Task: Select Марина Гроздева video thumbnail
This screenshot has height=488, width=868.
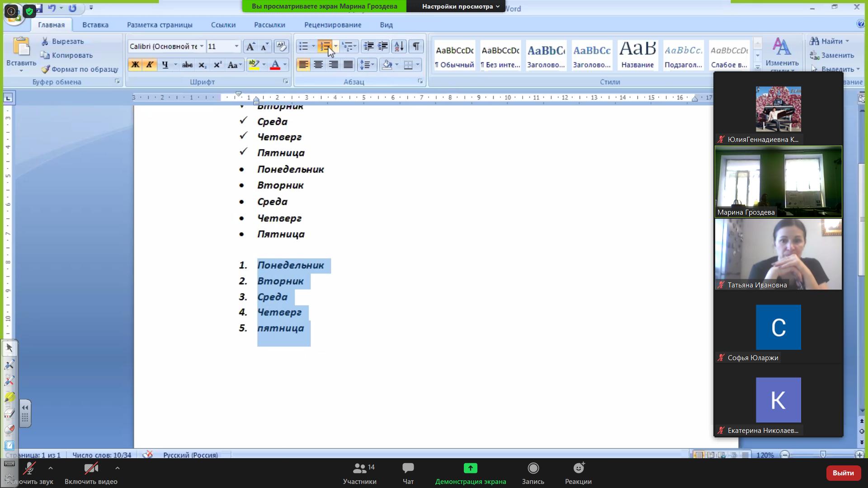Action: tap(778, 182)
